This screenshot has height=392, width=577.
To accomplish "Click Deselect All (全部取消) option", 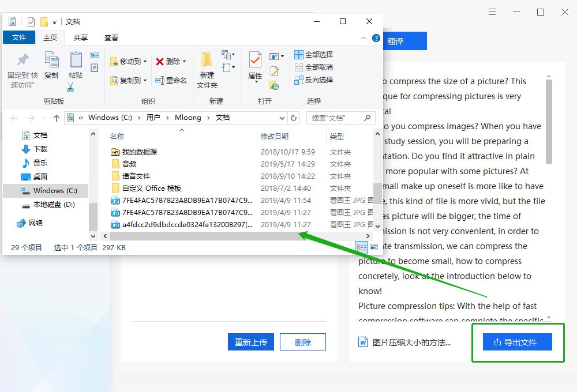I will coord(313,67).
